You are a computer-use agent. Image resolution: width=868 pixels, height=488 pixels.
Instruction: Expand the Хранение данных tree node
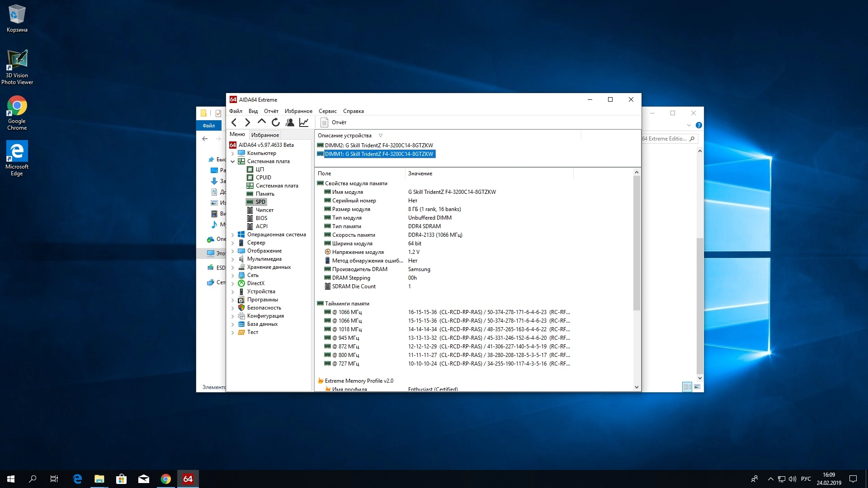tap(233, 267)
